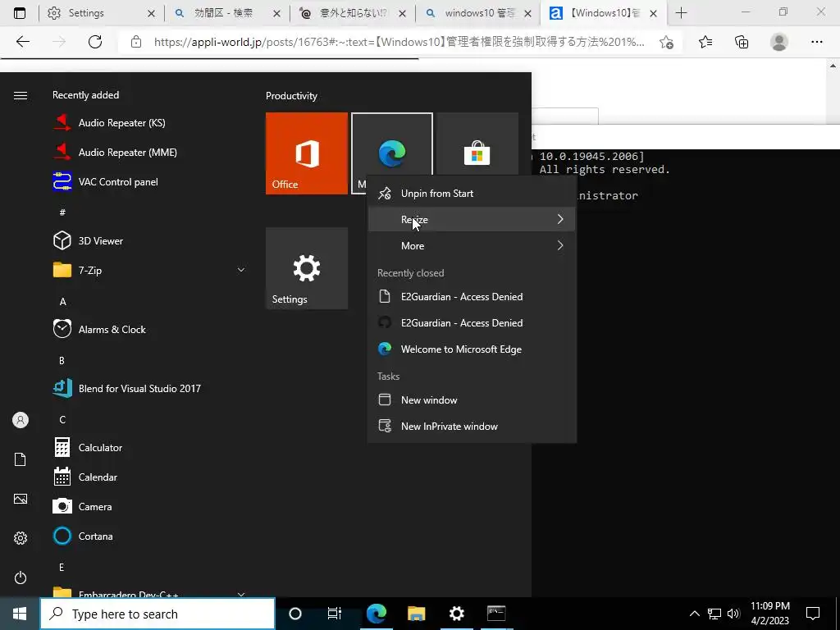Open the Resize submenu
Screen dimensions: 840x630
(x=472, y=219)
